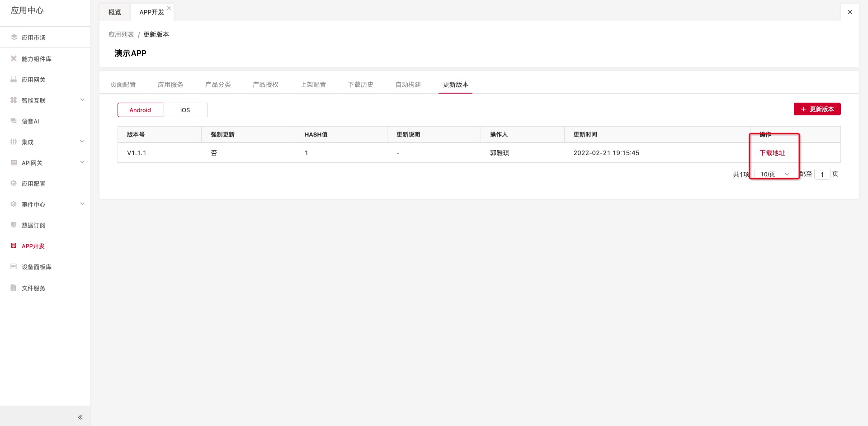Expand the 智能互联 sidebar menu
Viewport: 868px width, 426px height.
[x=82, y=100]
